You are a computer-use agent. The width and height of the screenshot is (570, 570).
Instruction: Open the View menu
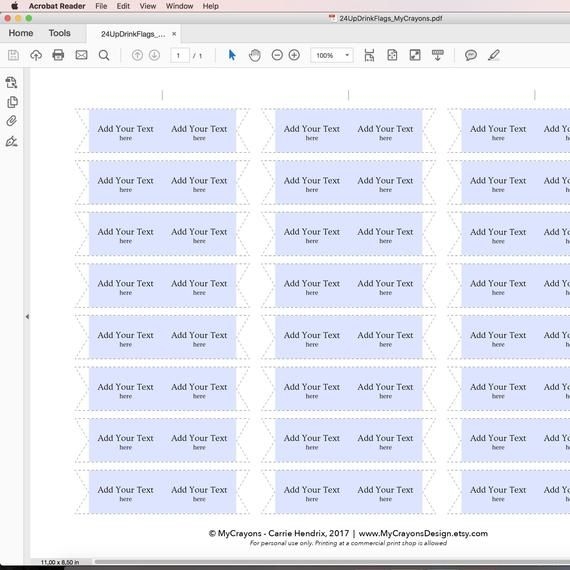pos(148,6)
